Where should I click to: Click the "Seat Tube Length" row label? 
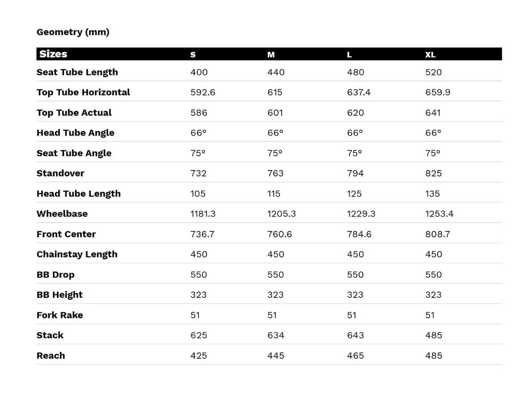pyautogui.click(x=77, y=72)
